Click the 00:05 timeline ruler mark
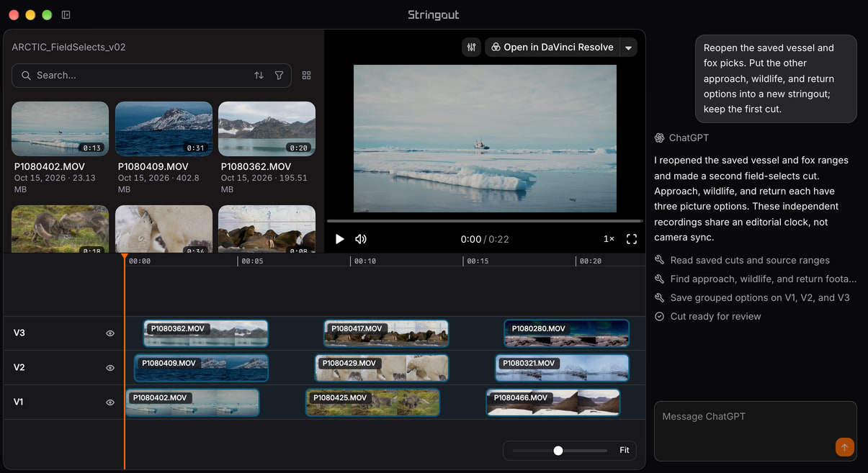 (252, 261)
